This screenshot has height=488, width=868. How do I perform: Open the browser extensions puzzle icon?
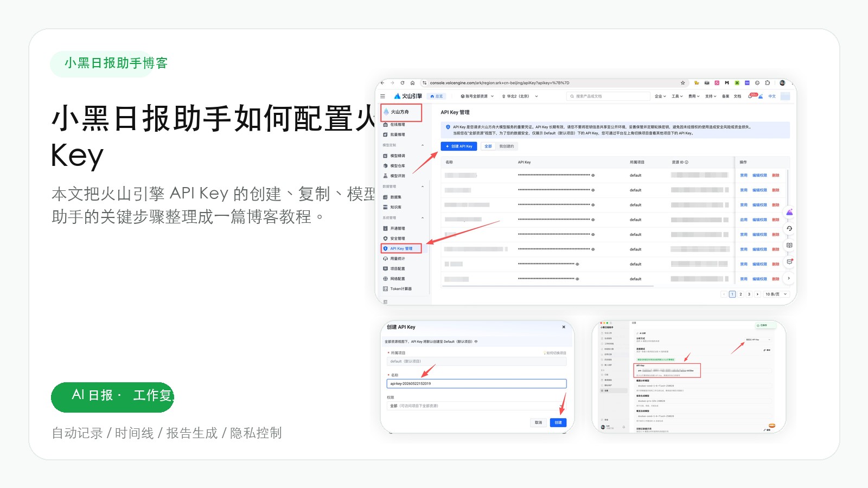coord(768,83)
